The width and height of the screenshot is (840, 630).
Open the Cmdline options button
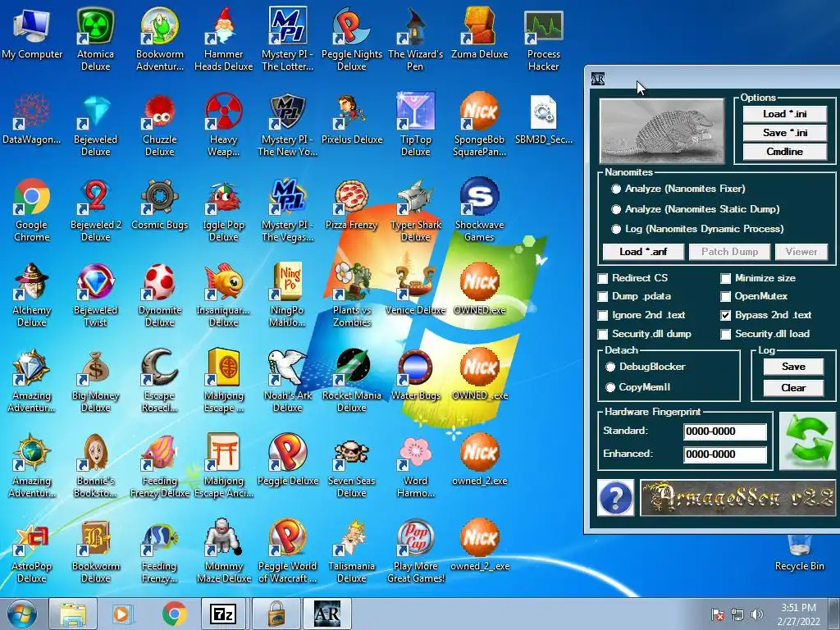click(784, 151)
